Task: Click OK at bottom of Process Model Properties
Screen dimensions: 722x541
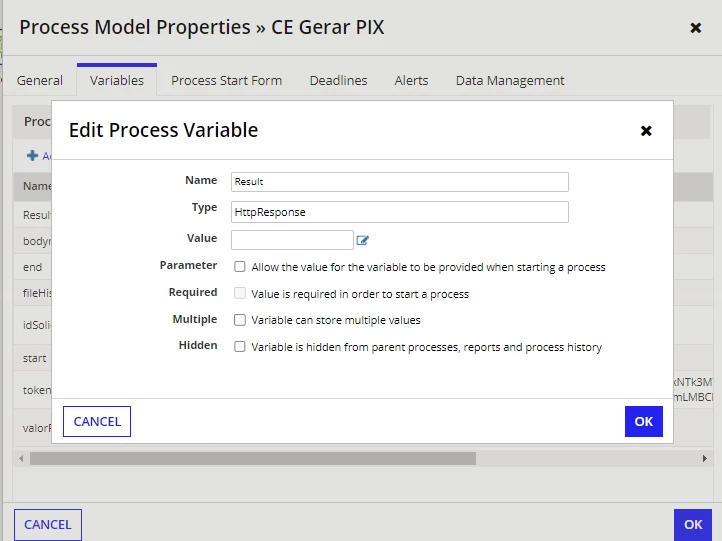Action: pos(693,524)
